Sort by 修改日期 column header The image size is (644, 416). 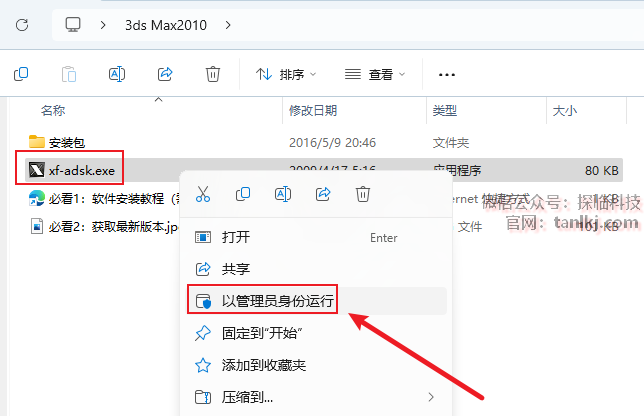(x=313, y=110)
